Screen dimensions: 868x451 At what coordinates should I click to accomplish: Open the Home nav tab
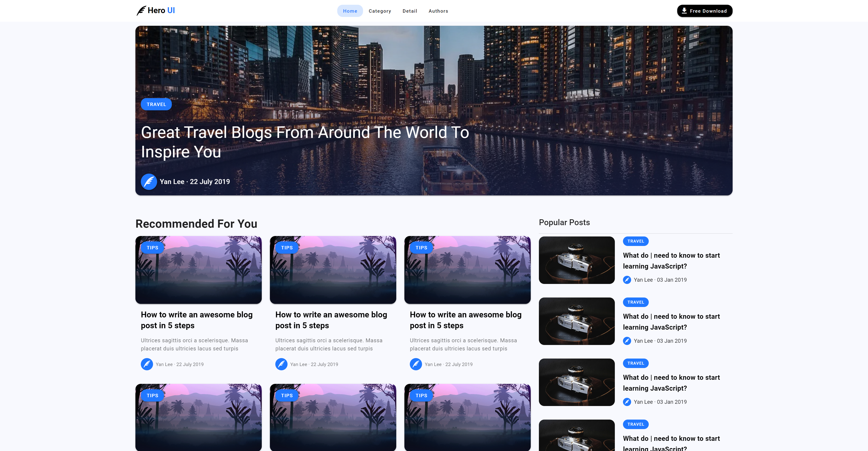pos(350,11)
